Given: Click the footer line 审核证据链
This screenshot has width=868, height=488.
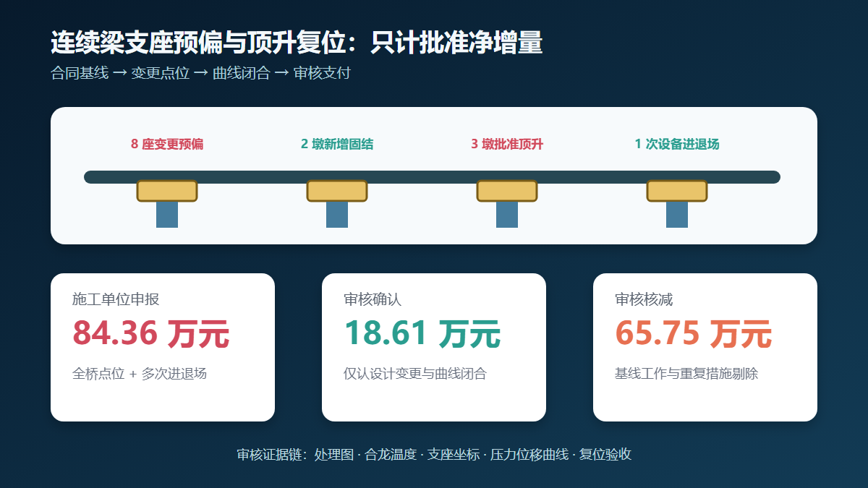Looking at the screenshot, I should tap(434, 455).
